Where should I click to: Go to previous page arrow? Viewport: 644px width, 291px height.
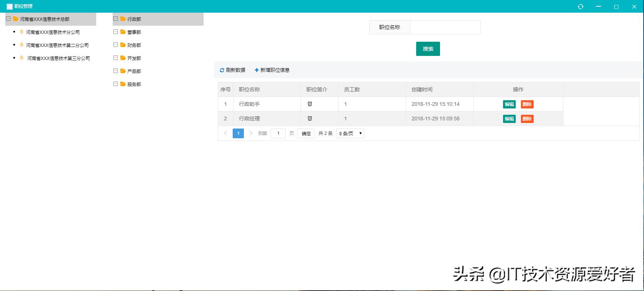226,133
